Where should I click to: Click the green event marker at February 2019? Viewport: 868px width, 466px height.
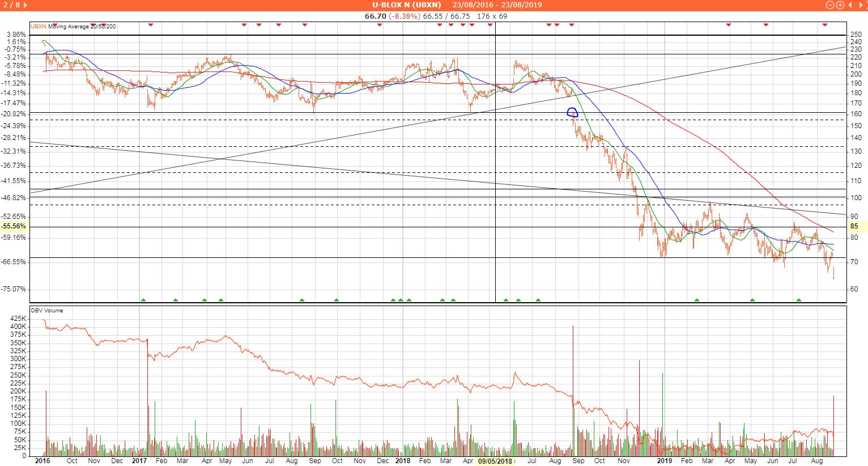[x=697, y=300]
